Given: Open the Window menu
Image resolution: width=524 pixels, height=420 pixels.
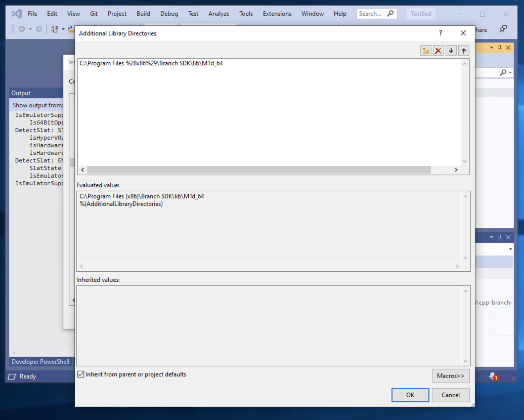Looking at the screenshot, I should [x=313, y=14].
